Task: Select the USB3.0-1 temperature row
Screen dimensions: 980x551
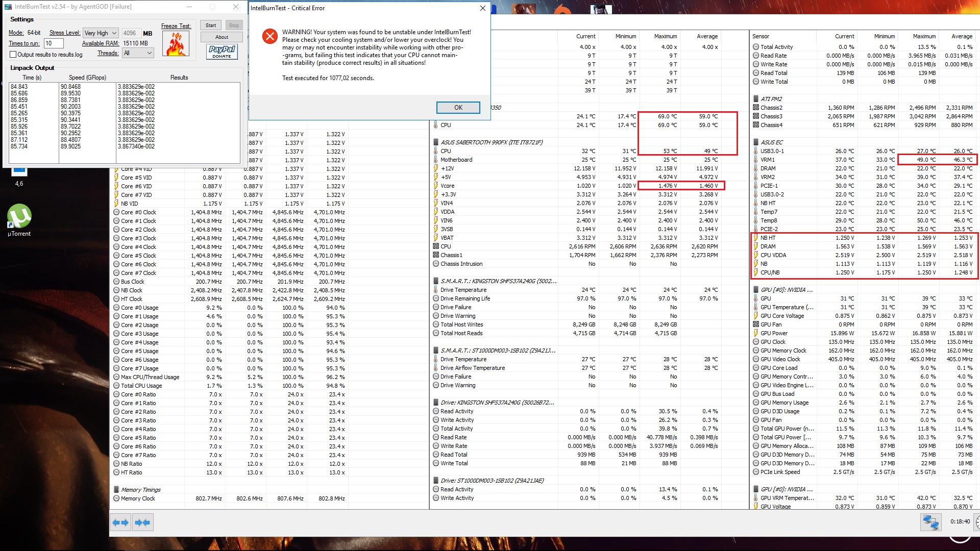Action: coord(864,151)
